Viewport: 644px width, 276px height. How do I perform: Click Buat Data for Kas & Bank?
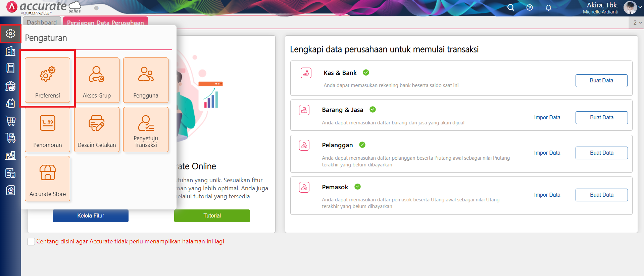(x=601, y=81)
